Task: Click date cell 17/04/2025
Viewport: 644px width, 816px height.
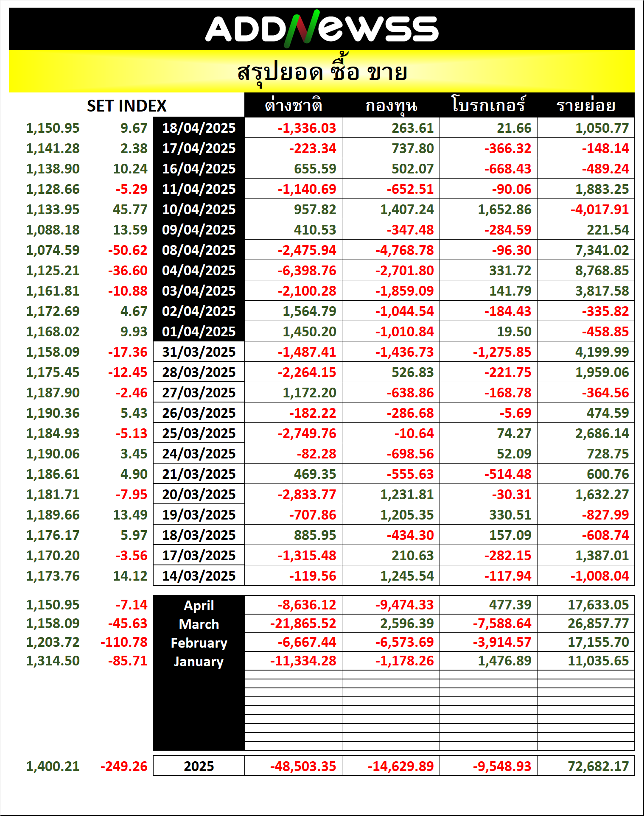Action: 199,148
